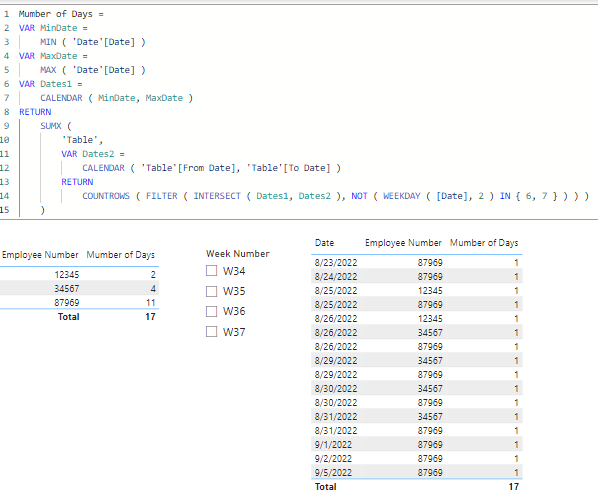Select employee 87969 row in left table
The height and width of the screenshot is (496, 598).
click(x=79, y=303)
